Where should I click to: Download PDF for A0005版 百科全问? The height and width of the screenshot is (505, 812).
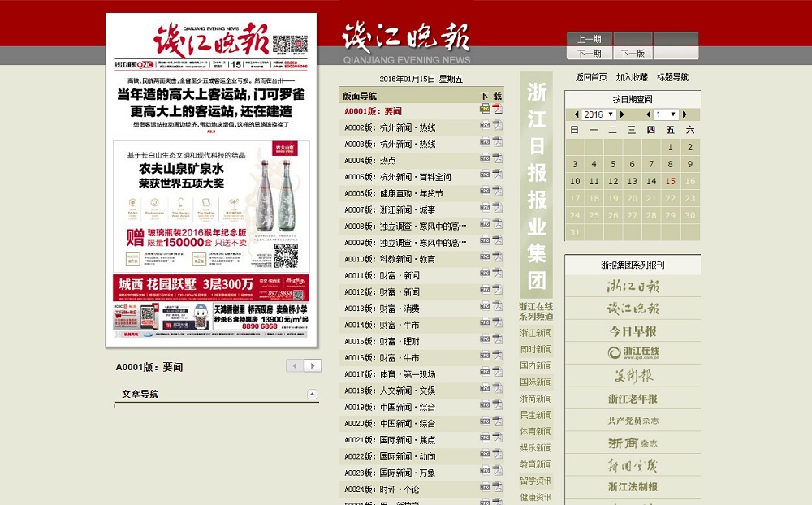click(x=498, y=175)
